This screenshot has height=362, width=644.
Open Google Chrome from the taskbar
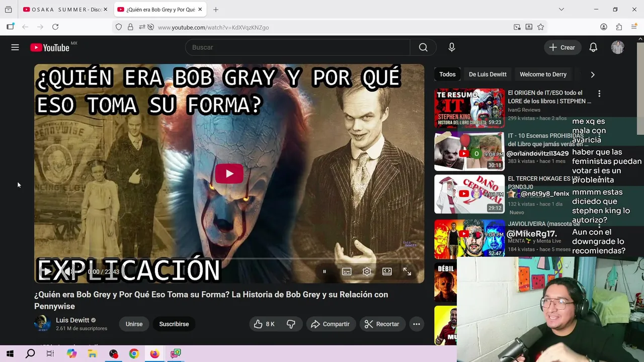tap(134, 353)
